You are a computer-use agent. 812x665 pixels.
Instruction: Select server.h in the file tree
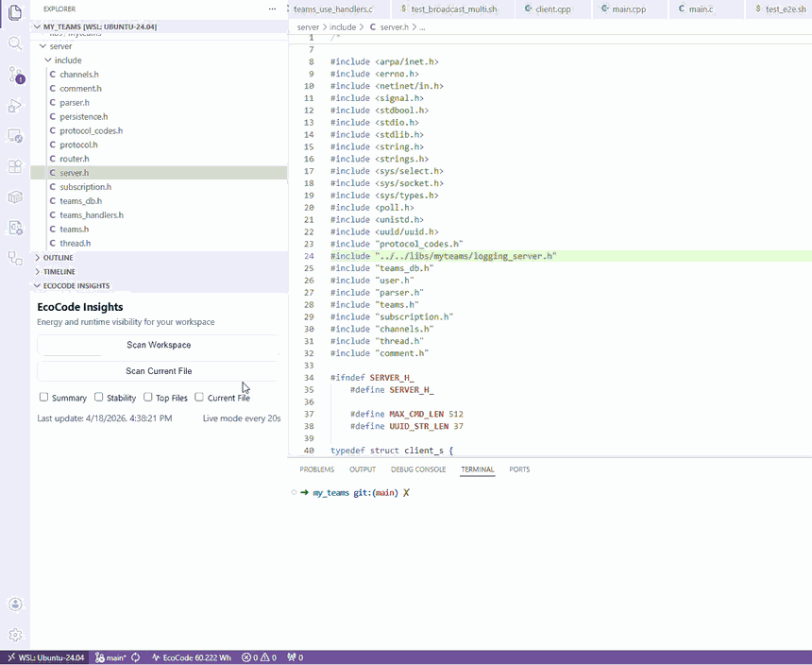(159, 173)
